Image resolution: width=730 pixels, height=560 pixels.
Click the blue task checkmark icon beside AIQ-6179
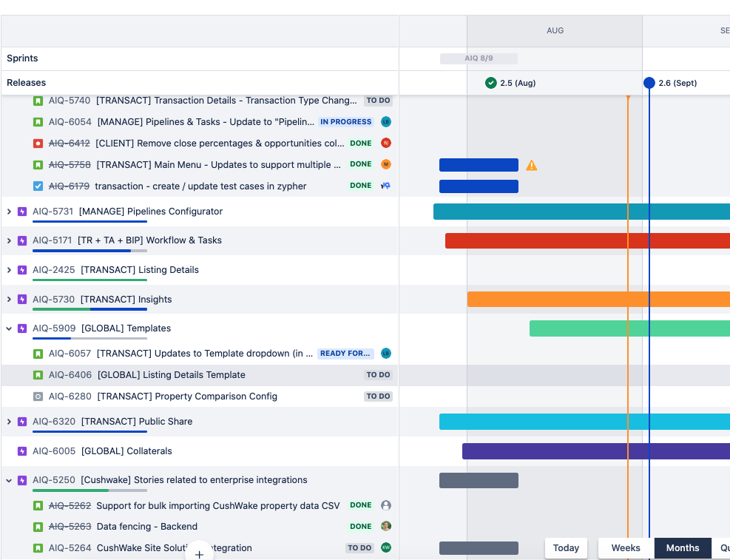(38, 186)
